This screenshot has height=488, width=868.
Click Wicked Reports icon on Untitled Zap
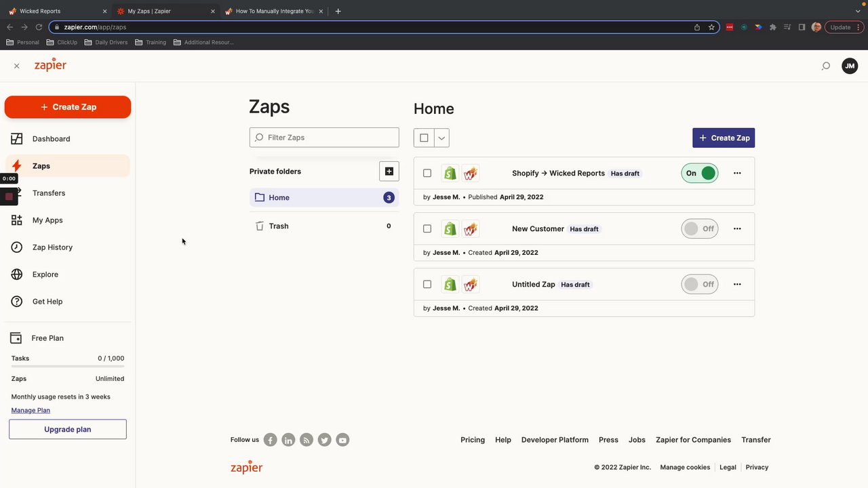(471, 285)
